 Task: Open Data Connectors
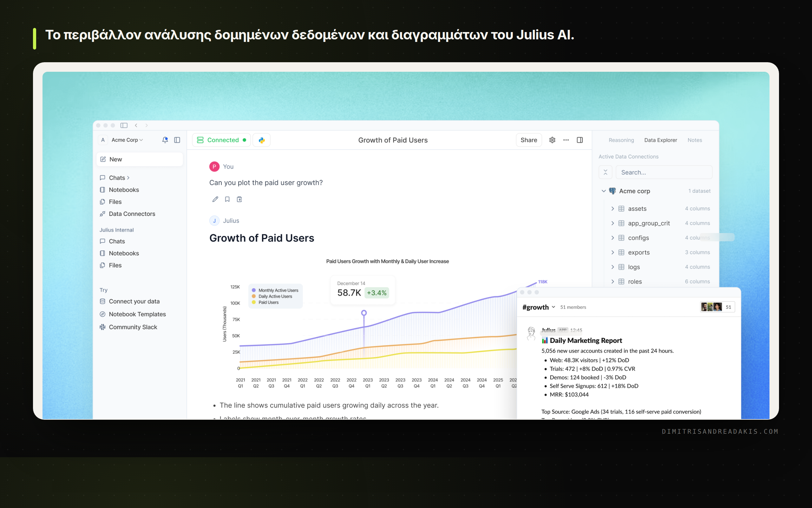132,214
